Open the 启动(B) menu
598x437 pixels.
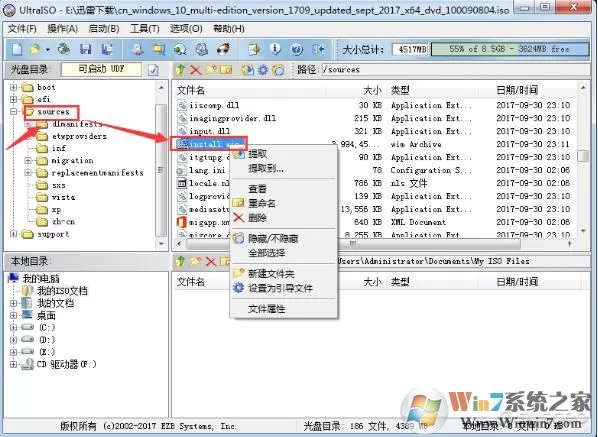click(x=104, y=29)
